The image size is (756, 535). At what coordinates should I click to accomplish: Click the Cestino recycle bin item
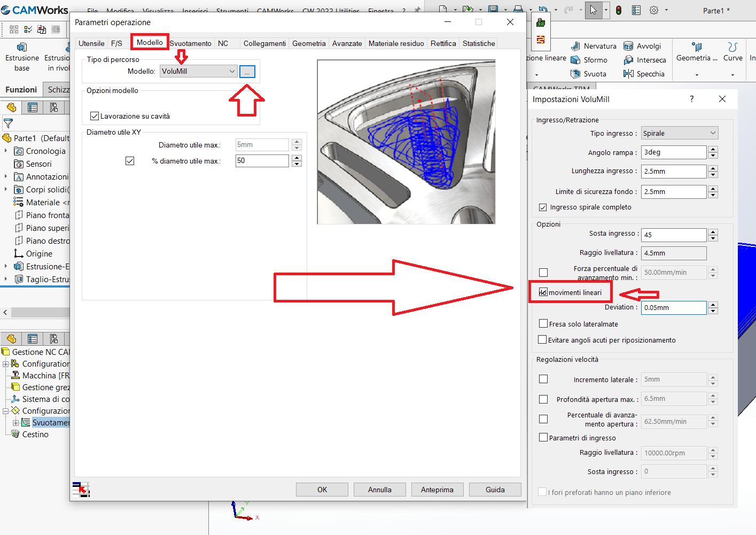30,434
